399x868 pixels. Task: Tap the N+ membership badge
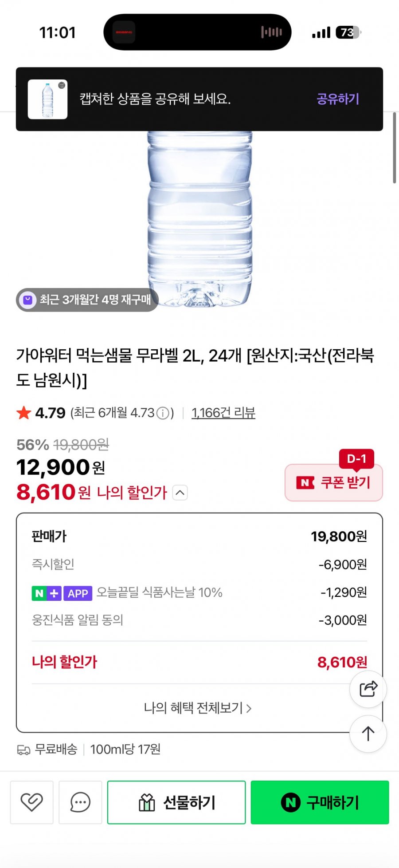[47, 593]
